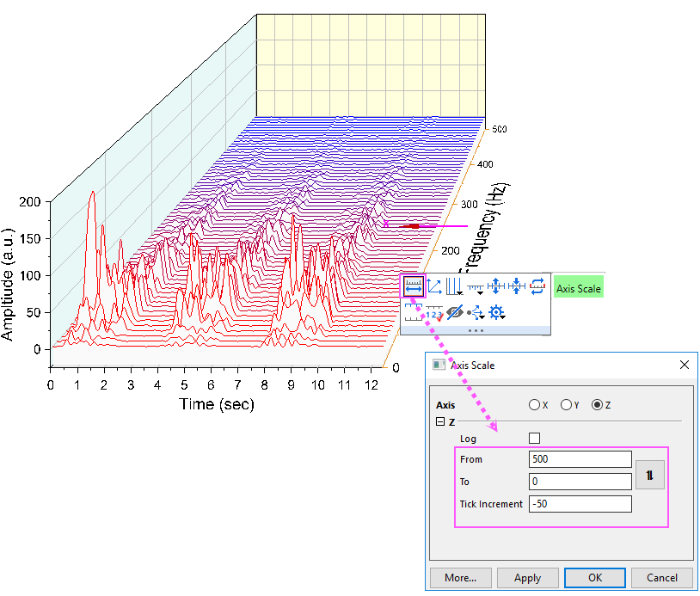Click the Axis Scale dialog title icon
700x596 pixels.
pyautogui.click(x=439, y=365)
